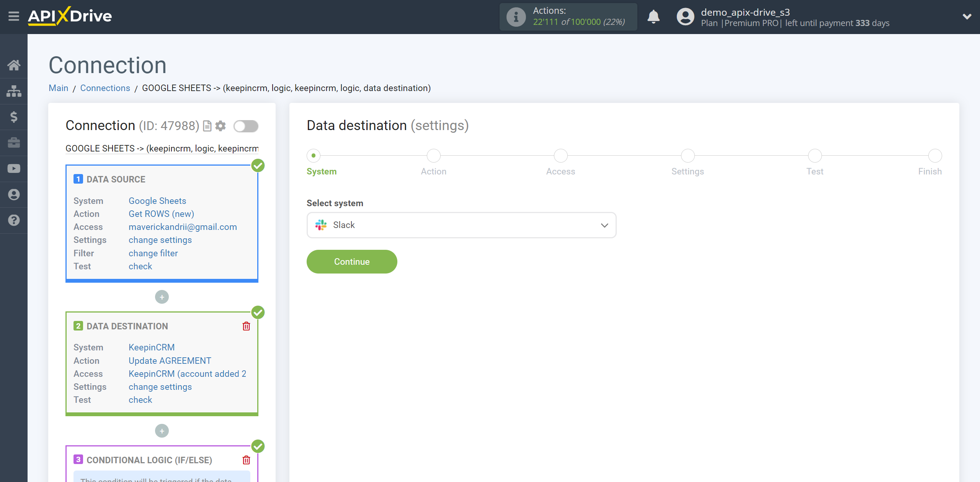The height and width of the screenshot is (482, 980).
Task: Select the Access step in wizard
Action: pyautogui.click(x=561, y=156)
